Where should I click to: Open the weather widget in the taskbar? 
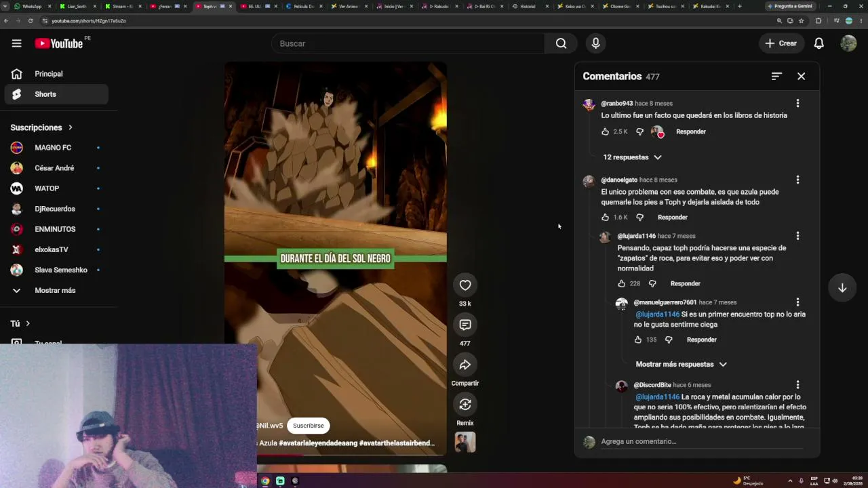coord(749,481)
